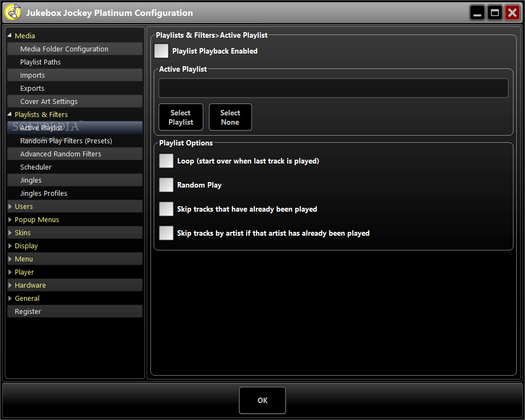The height and width of the screenshot is (420, 525).
Task: Expand the Player section arrow
Action: [x=10, y=272]
